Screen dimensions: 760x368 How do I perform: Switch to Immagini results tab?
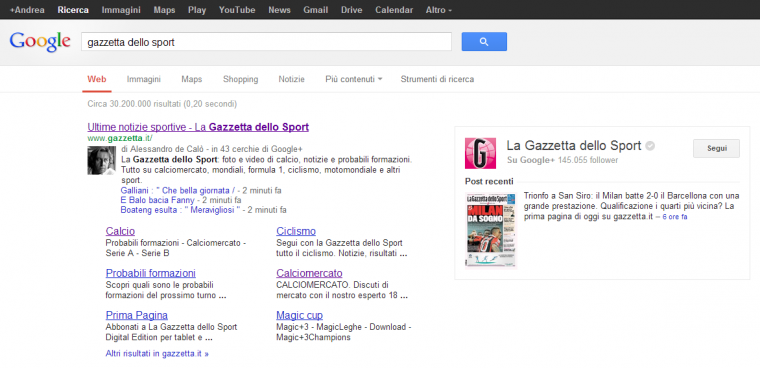pyautogui.click(x=143, y=79)
